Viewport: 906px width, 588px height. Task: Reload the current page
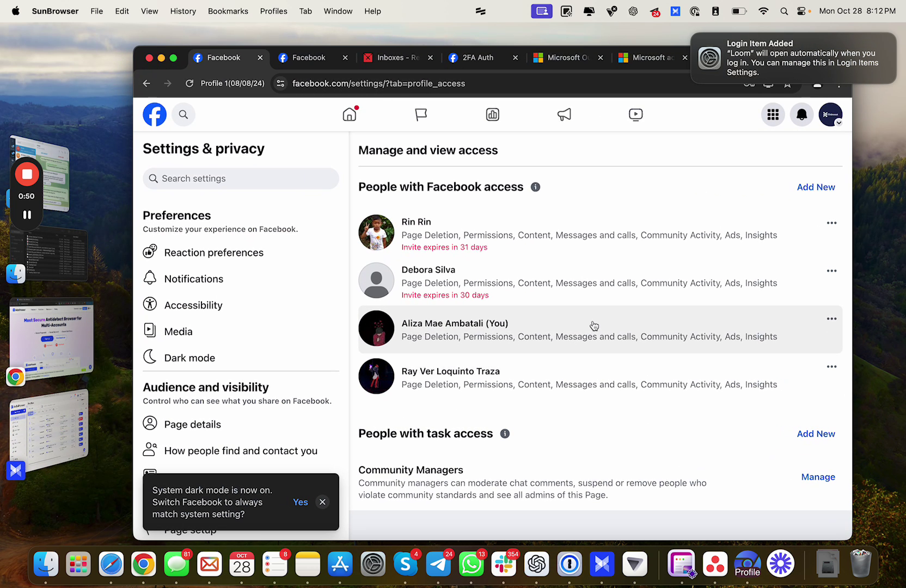(x=189, y=83)
